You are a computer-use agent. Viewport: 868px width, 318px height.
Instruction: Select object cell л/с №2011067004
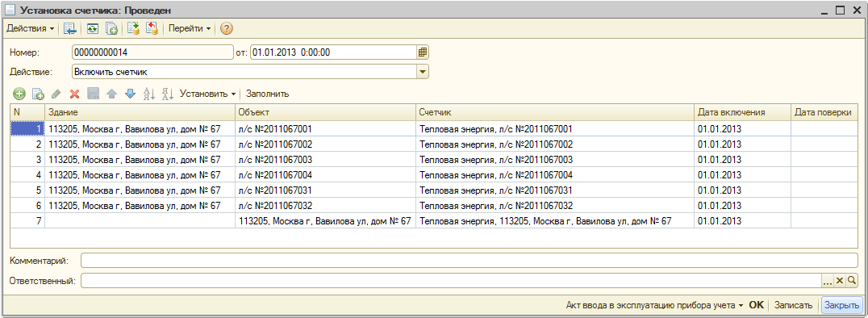click(x=326, y=175)
